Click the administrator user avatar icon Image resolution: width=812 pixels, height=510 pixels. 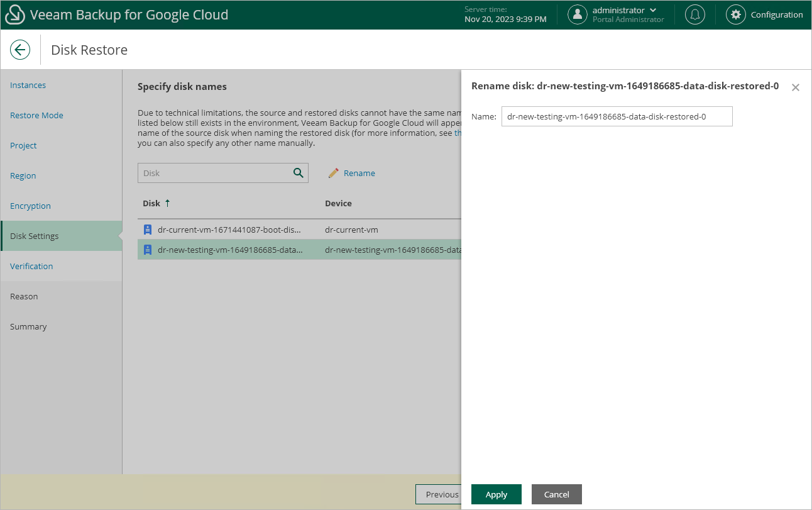(x=578, y=15)
